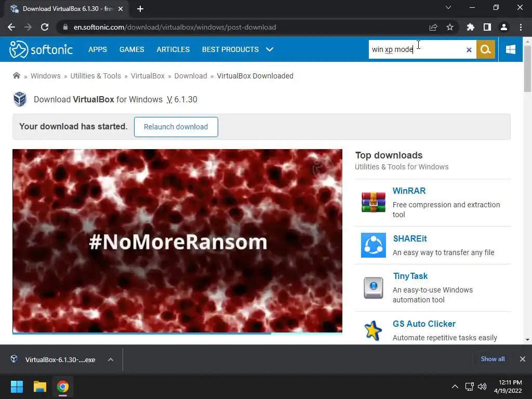Open GS Auto Clicker title link
Viewport: 532px width, 399px height.
click(424, 324)
